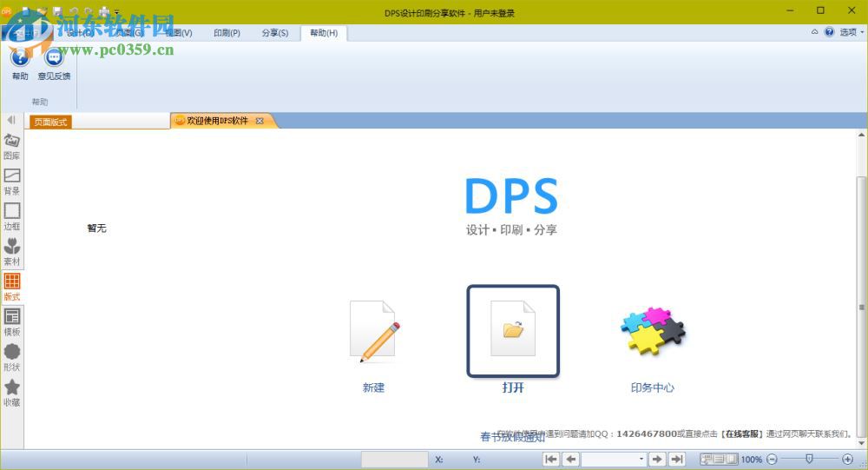Click the grey status field left of X:

(x=395, y=459)
